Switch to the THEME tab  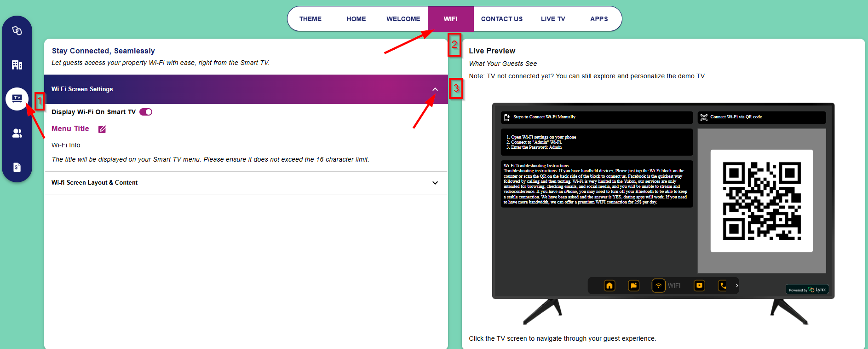[x=310, y=19]
